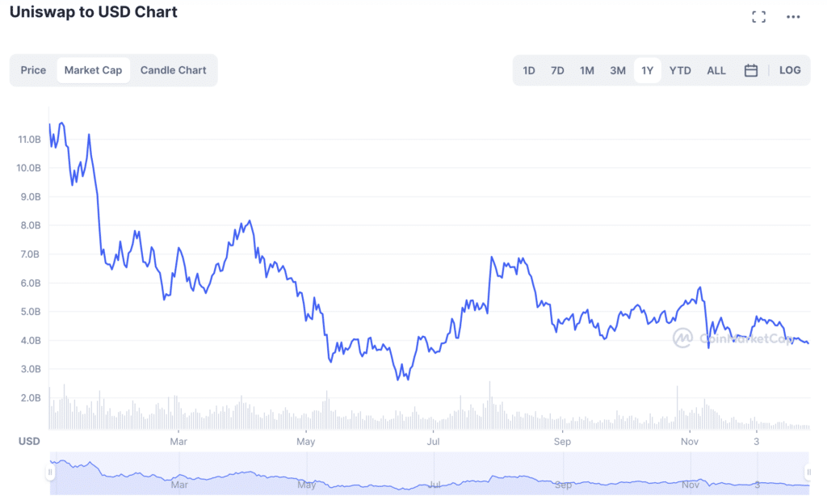The height and width of the screenshot is (504, 827).
Task: Grab the left range slider handle
Action: [50, 472]
